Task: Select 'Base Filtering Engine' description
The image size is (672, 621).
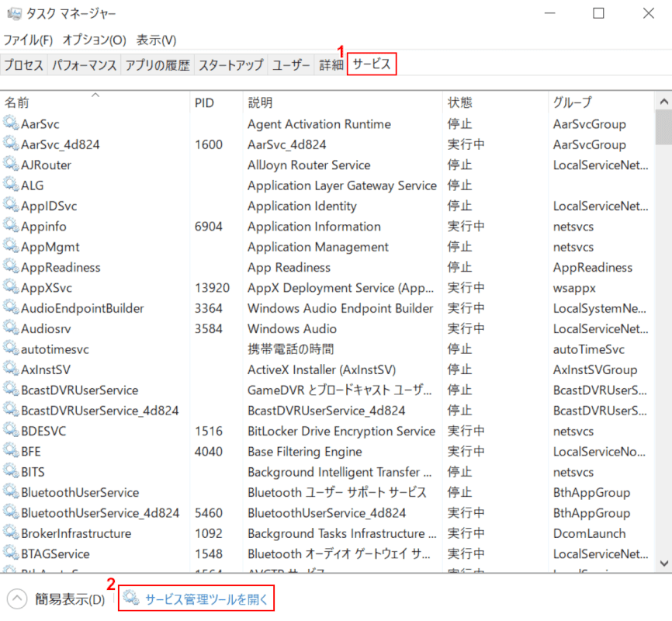Action: (x=305, y=452)
